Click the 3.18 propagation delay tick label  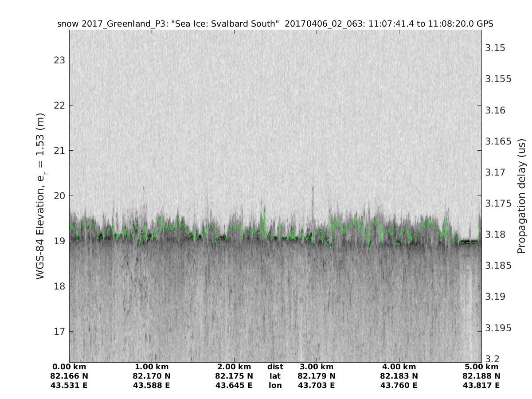point(497,235)
